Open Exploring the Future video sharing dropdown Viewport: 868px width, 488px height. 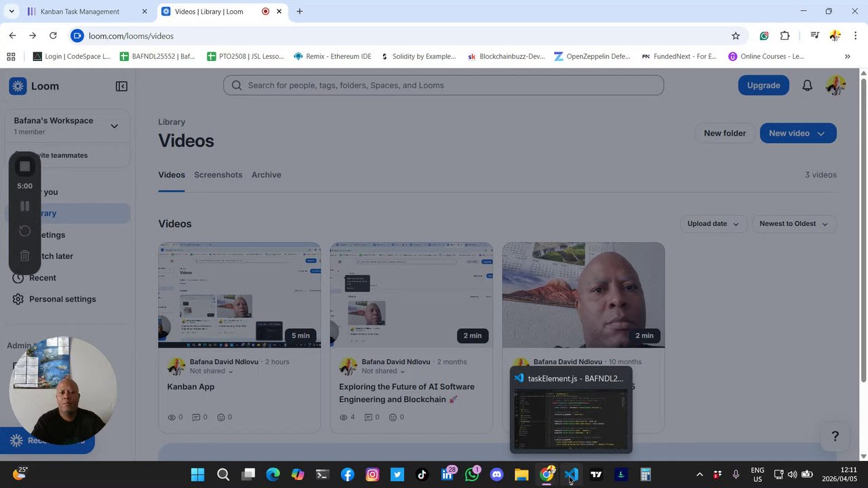point(383,371)
